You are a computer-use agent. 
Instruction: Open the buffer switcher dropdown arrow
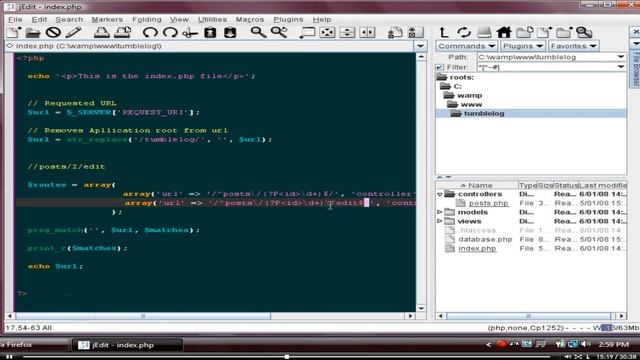[x=420, y=46]
